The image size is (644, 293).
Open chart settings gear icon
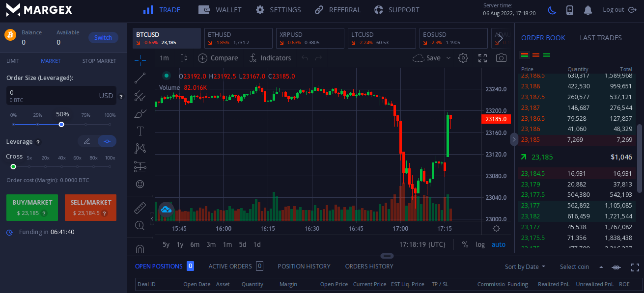click(463, 58)
